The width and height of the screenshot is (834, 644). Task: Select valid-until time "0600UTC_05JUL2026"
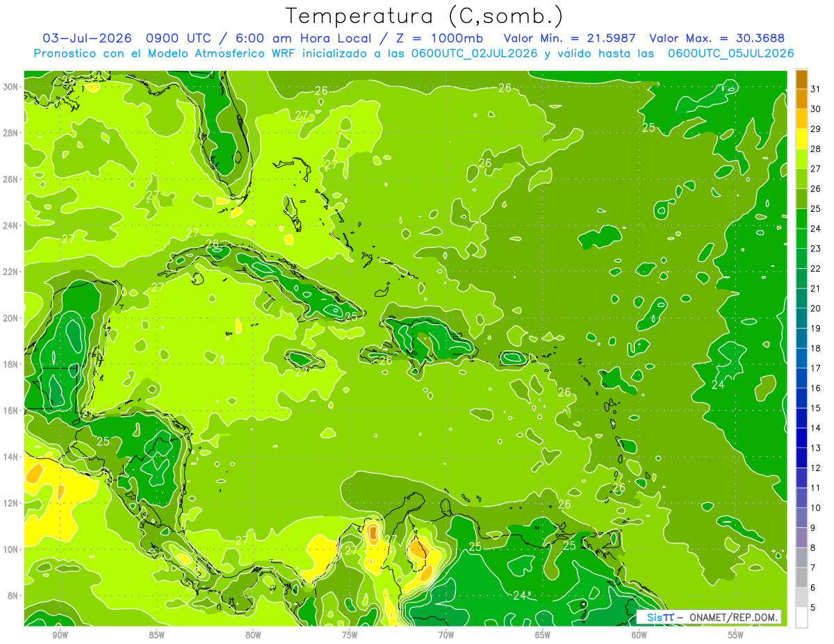(x=730, y=53)
